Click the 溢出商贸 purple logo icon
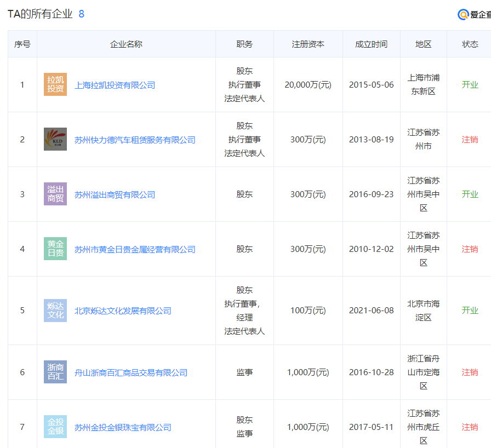 (x=55, y=194)
